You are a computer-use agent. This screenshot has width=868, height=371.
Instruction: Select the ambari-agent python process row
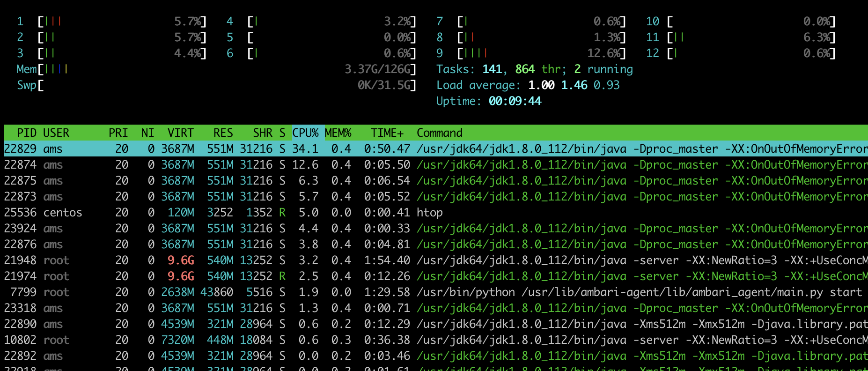pos(434,292)
